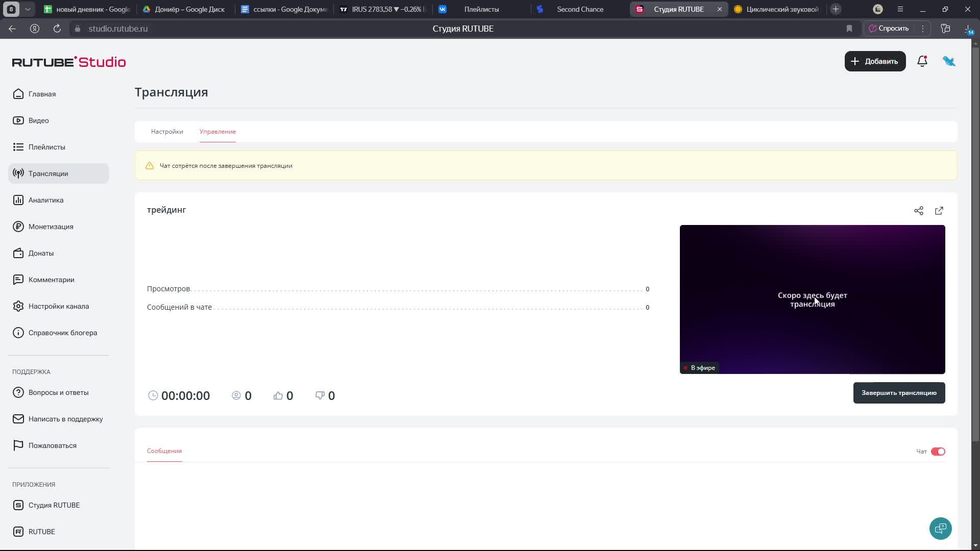Click the Добавить button
980x551 pixels.
(875, 61)
